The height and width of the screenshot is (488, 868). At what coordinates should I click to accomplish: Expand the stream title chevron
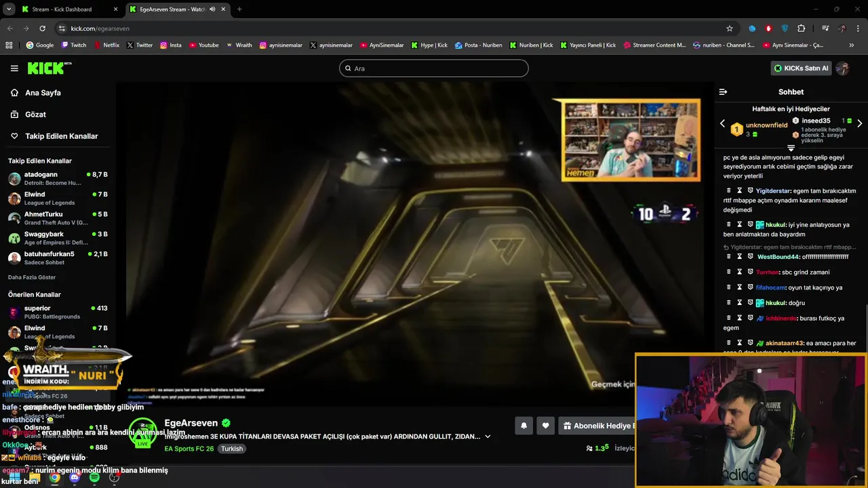(488, 436)
